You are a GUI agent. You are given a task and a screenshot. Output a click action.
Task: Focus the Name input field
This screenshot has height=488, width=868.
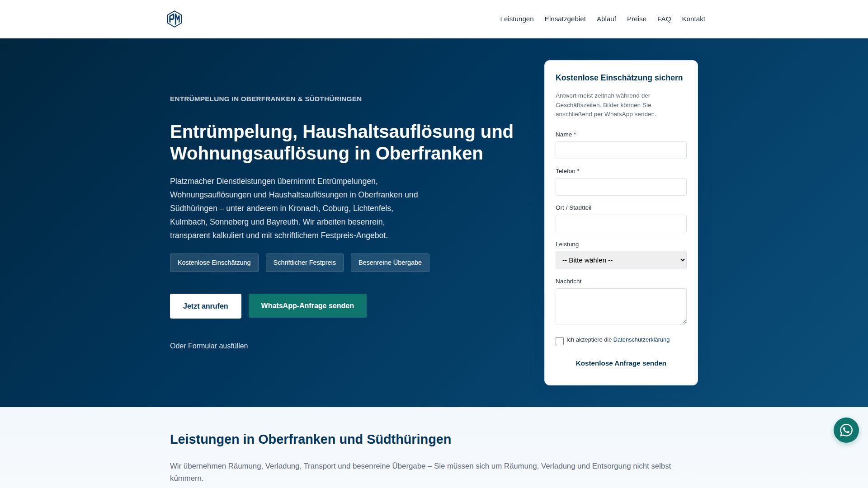click(621, 150)
